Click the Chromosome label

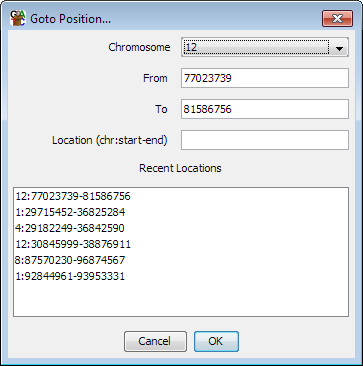point(139,47)
